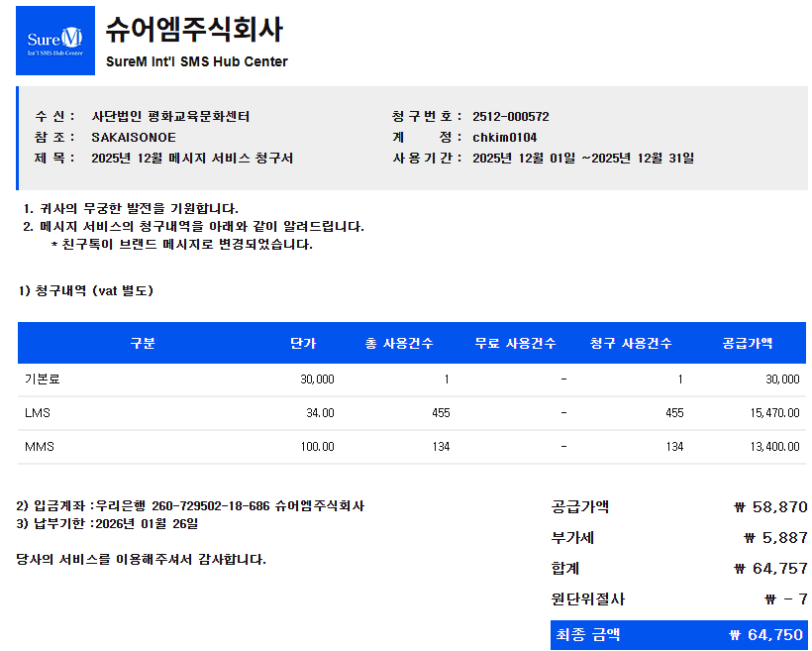Click the account ID chkim0104
Screen dimensions: 812x651
(504, 137)
